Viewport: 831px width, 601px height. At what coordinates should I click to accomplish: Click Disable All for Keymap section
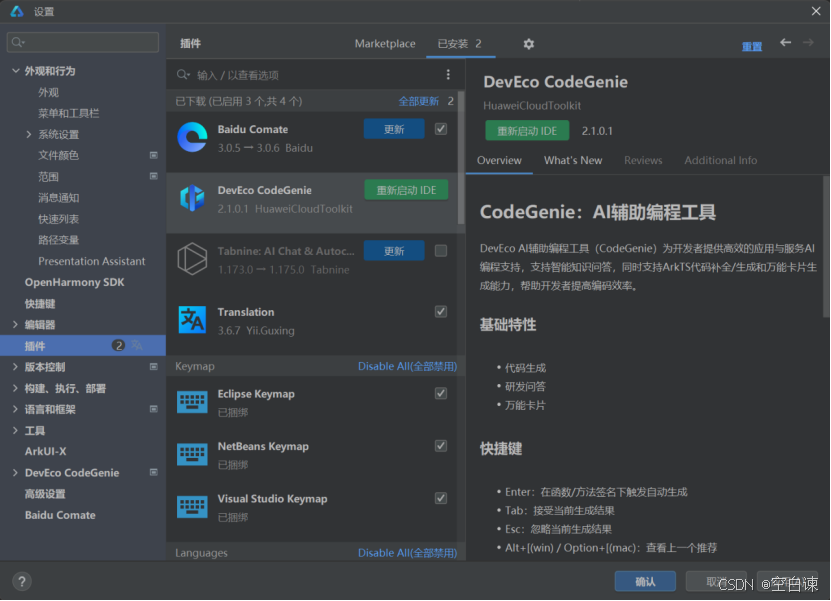(x=407, y=366)
